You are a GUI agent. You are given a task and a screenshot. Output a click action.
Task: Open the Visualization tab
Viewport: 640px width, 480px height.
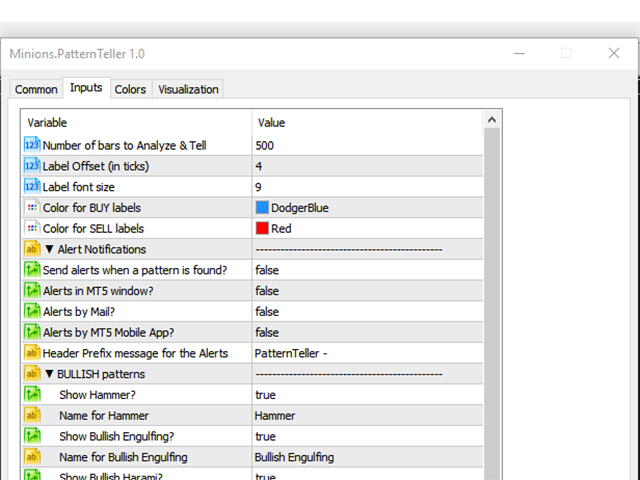[x=188, y=89]
